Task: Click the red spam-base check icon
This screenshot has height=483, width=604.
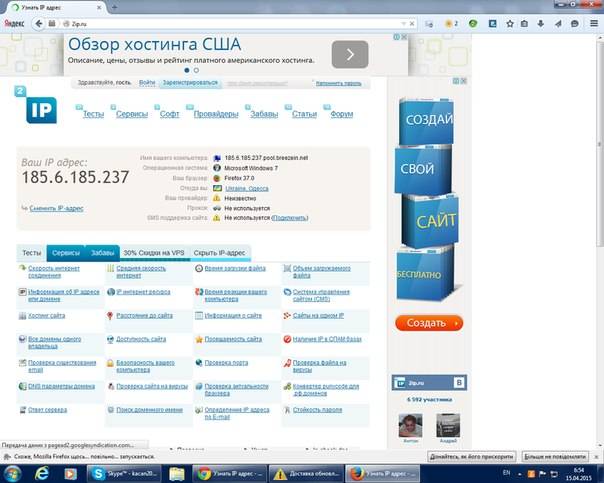Action: [x=287, y=339]
